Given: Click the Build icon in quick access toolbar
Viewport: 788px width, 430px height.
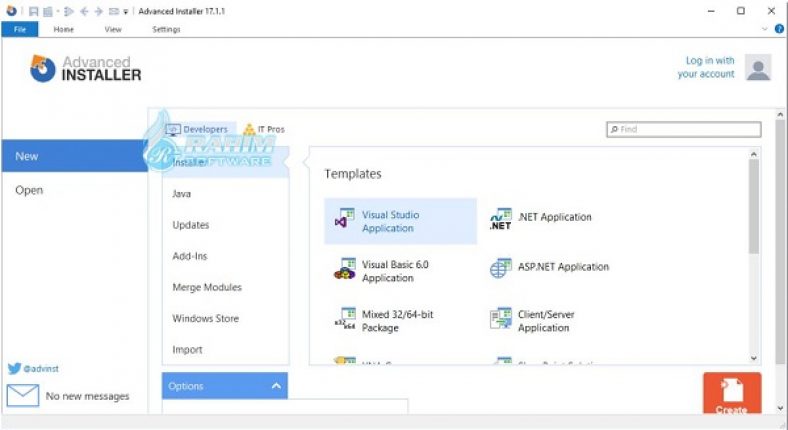Looking at the screenshot, I should pyautogui.click(x=48, y=11).
